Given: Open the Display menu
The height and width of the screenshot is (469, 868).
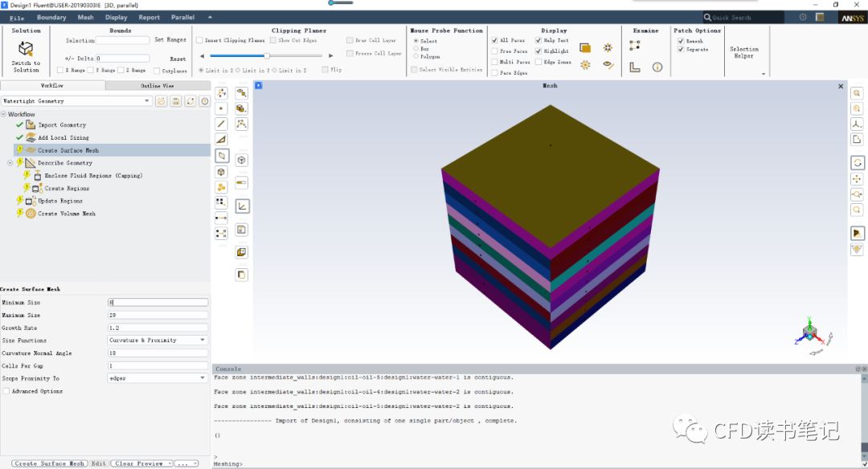Looking at the screenshot, I should coord(117,18).
